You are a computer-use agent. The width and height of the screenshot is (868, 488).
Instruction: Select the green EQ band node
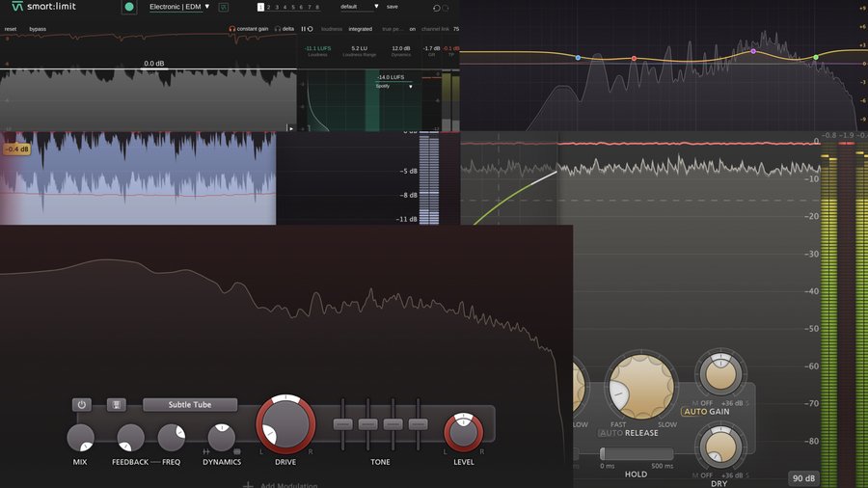point(816,57)
